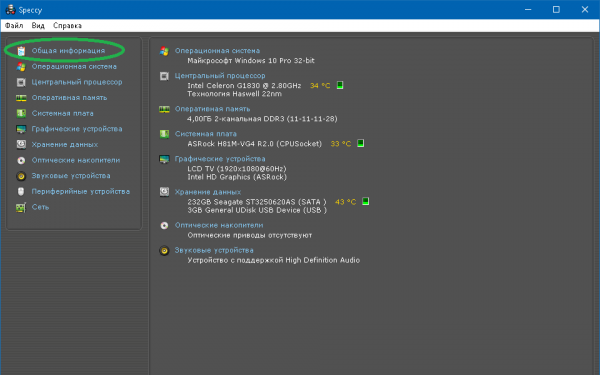Click green temperature indicator next to 33 °C
600x375 pixels.
tap(360, 143)
